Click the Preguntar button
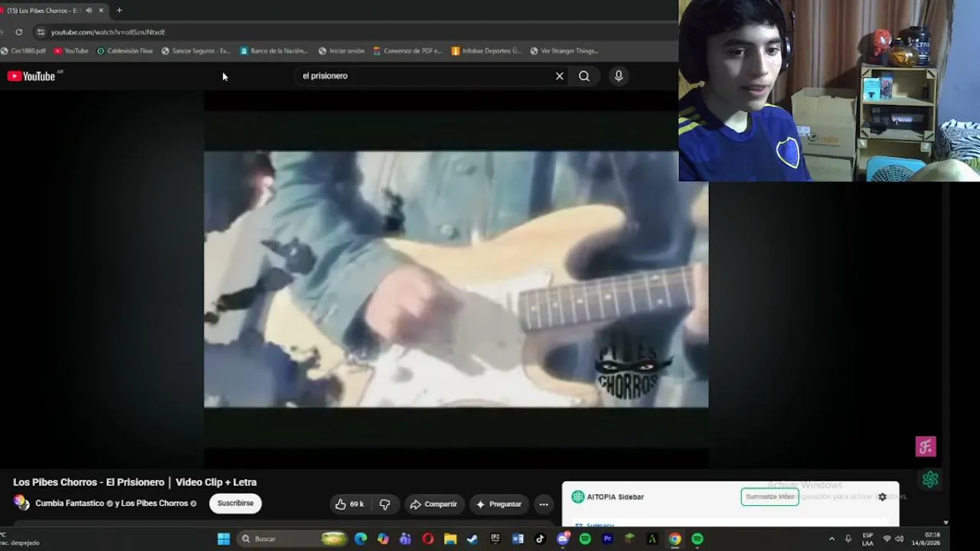 coord(498,504)
